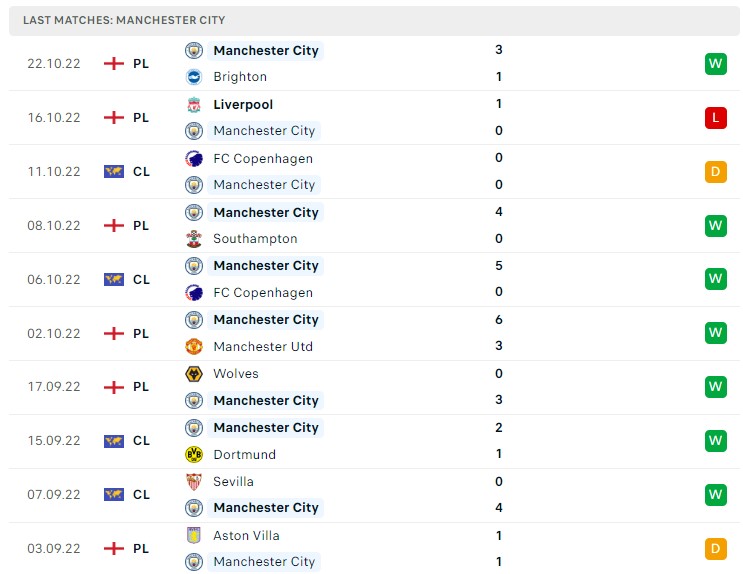Open the D badge for Aston Villa match
The width and height of the screenshot is (743, 574).
(x=716, y=549)
